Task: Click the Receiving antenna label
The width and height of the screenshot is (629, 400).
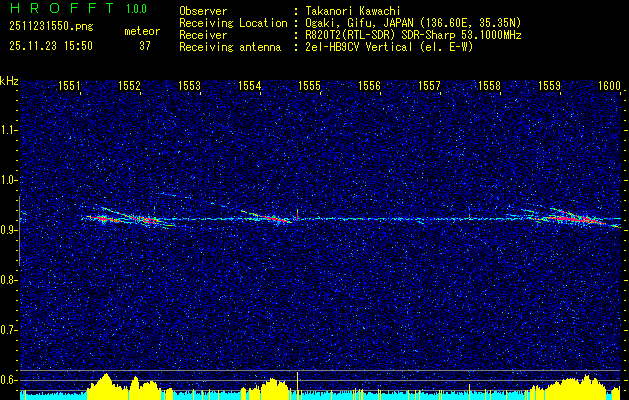Action: click(x=230, y=47)
